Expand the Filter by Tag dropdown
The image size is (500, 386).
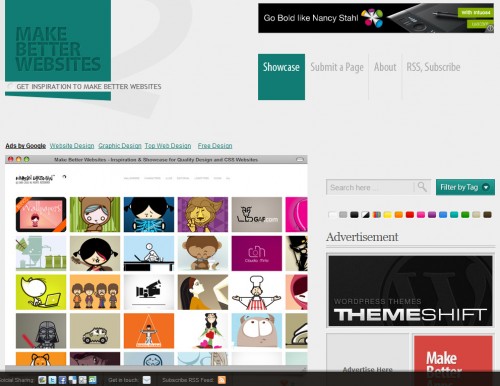pyautogui.click(x=465, y=187)
